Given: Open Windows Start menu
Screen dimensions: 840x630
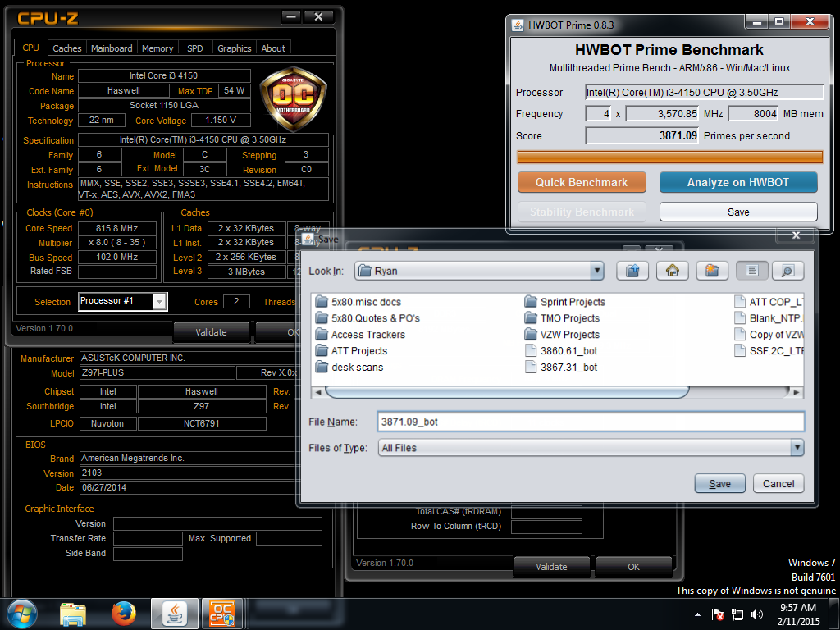Looking at the screenshot, I should click(x=22, y=614).
